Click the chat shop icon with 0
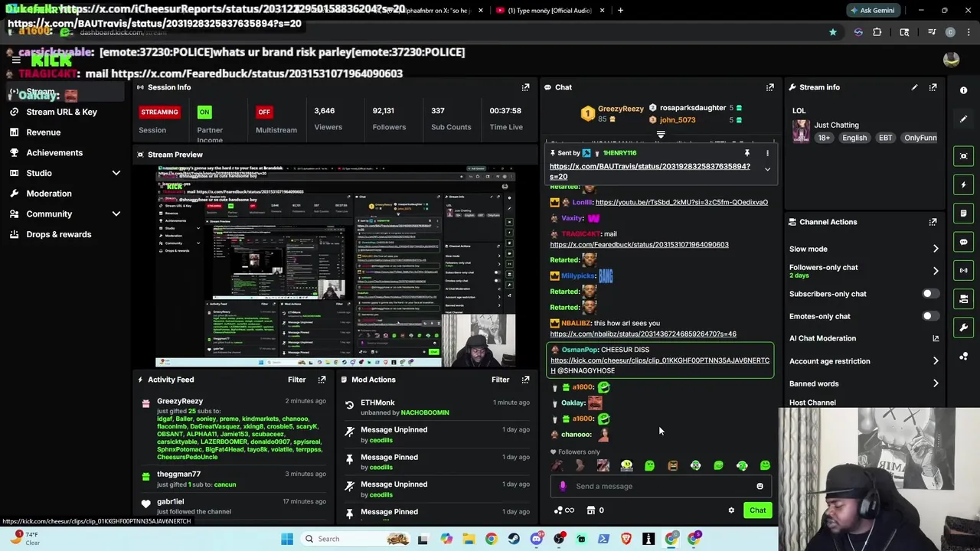 pyautogui.click(x=595, y=510)
